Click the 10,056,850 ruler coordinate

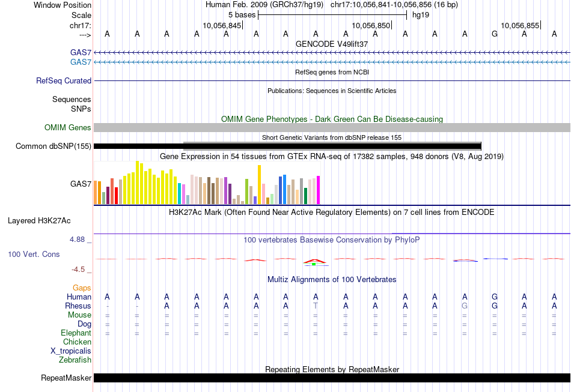tap(371, 25)
